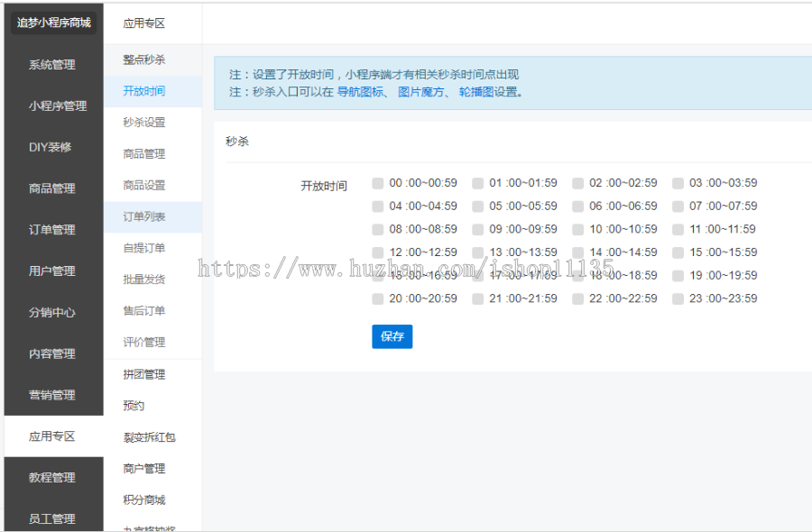Check the 20:00~20:59 opening time
Screen dimensions: 812x532
click(x=378, y=298)
